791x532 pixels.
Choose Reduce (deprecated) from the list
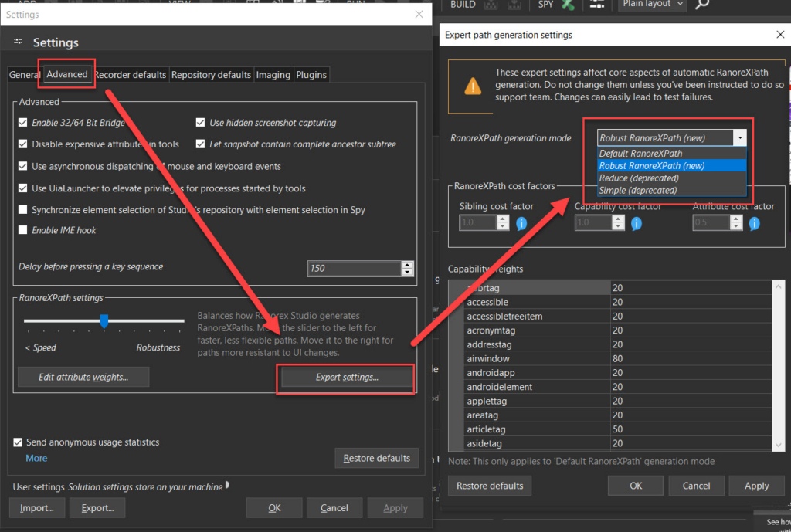[671, 178]
